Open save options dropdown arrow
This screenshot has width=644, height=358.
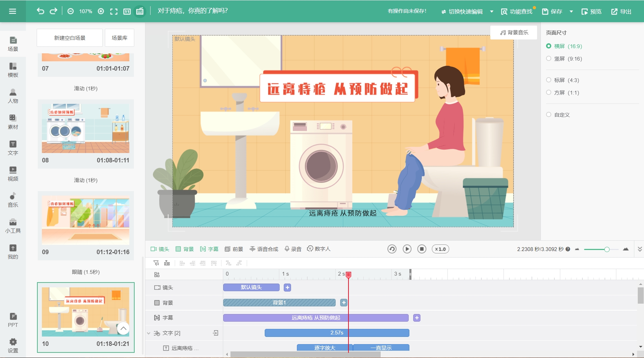point(571,11)
